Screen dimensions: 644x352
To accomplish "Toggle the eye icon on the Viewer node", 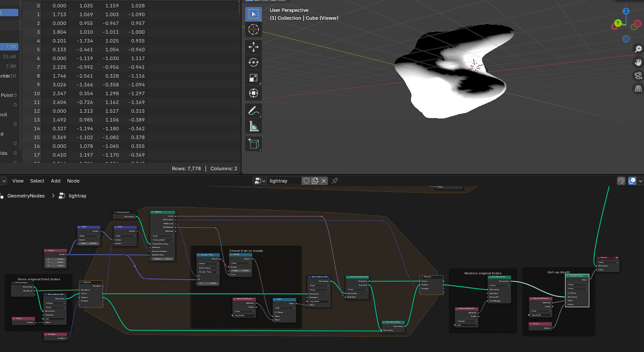I will pos(617,258).
